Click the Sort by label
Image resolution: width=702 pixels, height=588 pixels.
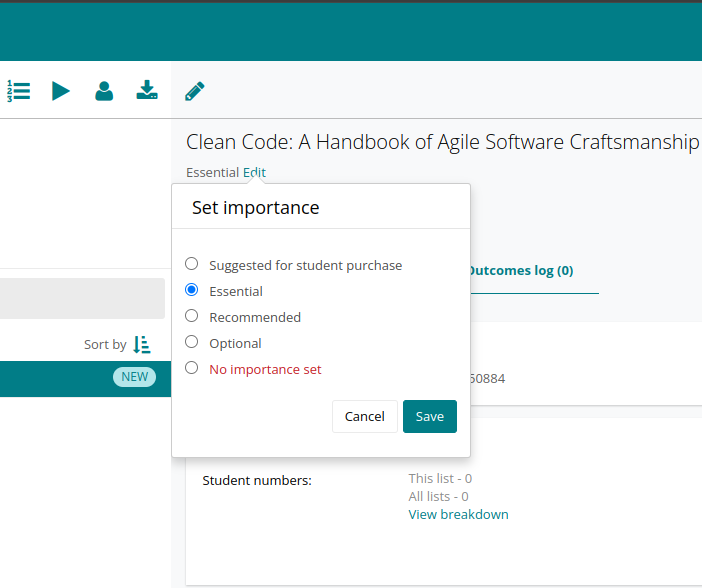click(105, 344)
